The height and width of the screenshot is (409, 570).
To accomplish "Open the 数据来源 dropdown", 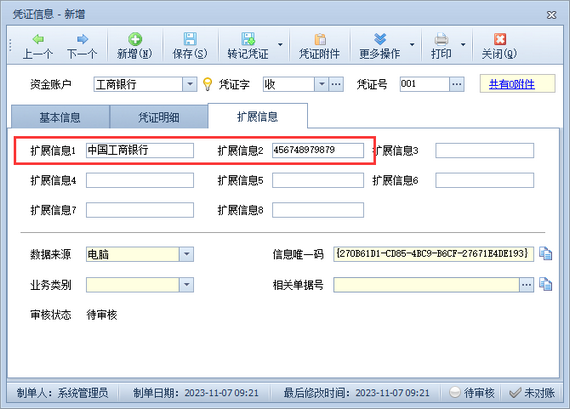I will click(186, 254).
